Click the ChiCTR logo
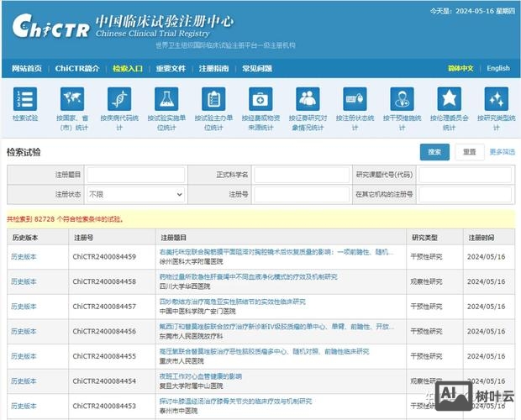Screen dimensions: 521x420 tap(50, 26)
